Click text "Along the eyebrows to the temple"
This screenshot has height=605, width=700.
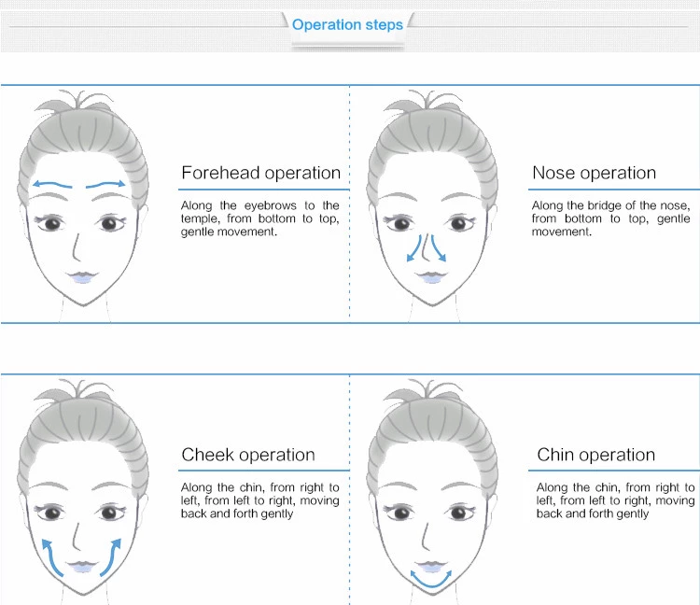click(x=260, y=212)
